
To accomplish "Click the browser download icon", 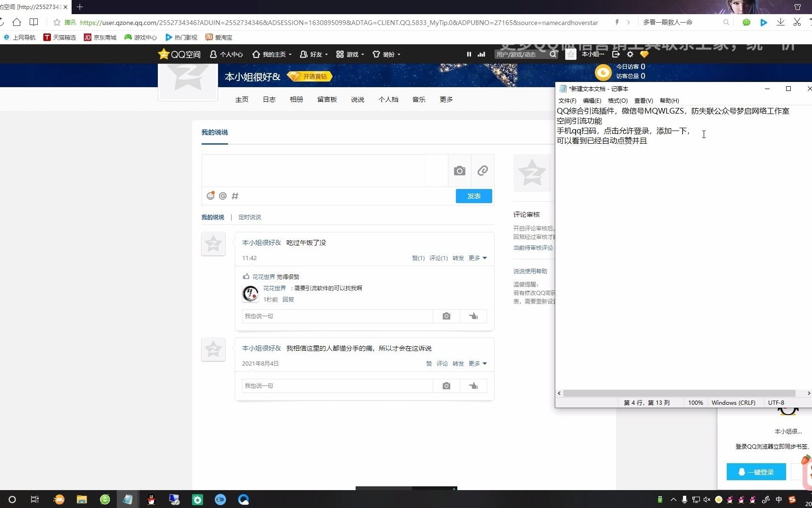I will point(780,22).
